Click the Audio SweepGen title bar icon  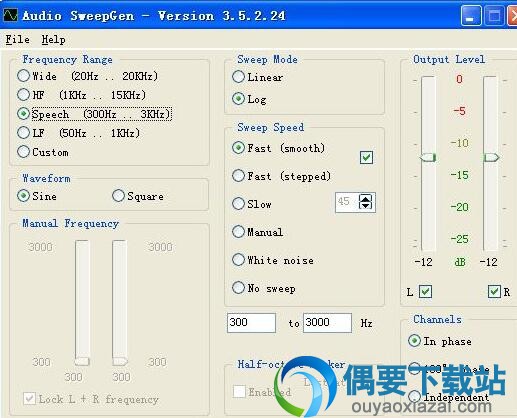pos(10,15)
